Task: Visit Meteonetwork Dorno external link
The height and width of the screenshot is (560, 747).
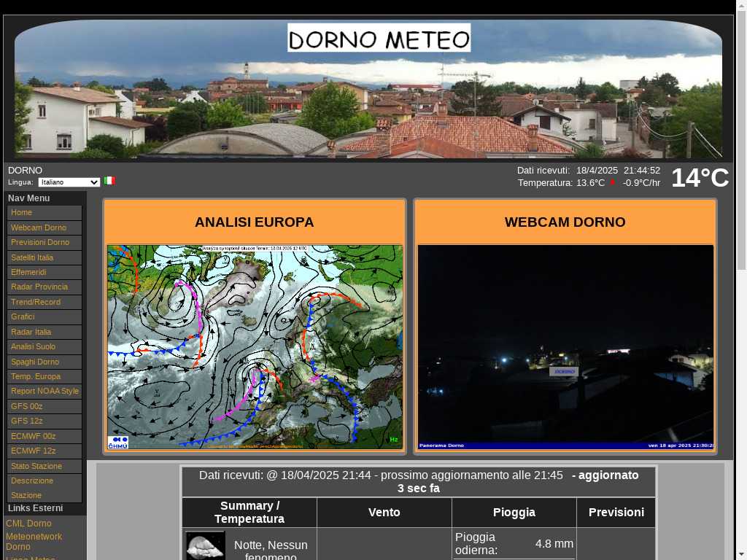Action: coord(34,542)
